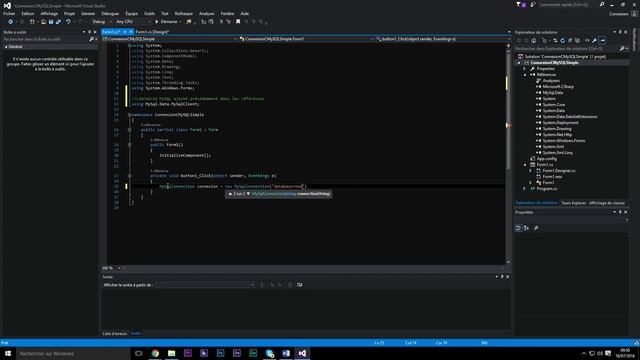Open Google Chrome from the taskbar
The width and height of the screenshot is (640, 360).
155,353
